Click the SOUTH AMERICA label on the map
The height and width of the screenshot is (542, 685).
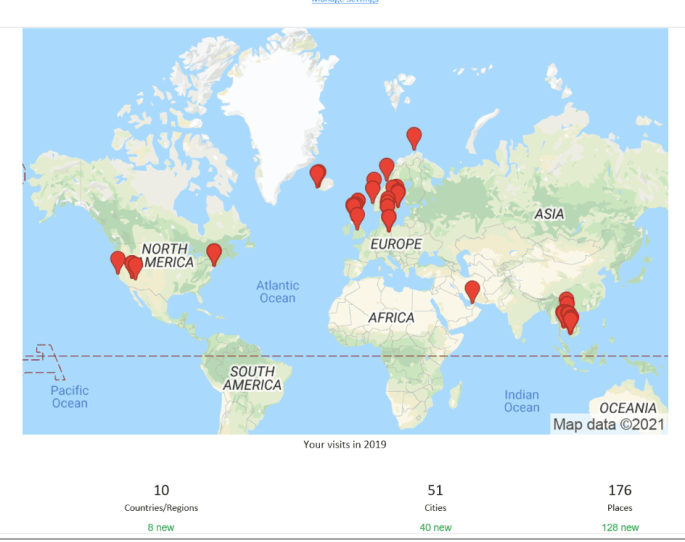(250, 378)
